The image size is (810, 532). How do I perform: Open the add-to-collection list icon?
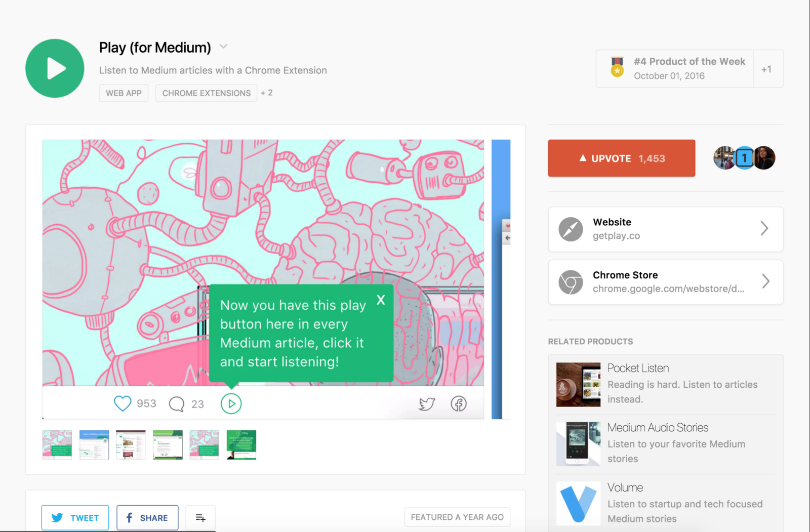pyautogui.click(x=200, y=518)
